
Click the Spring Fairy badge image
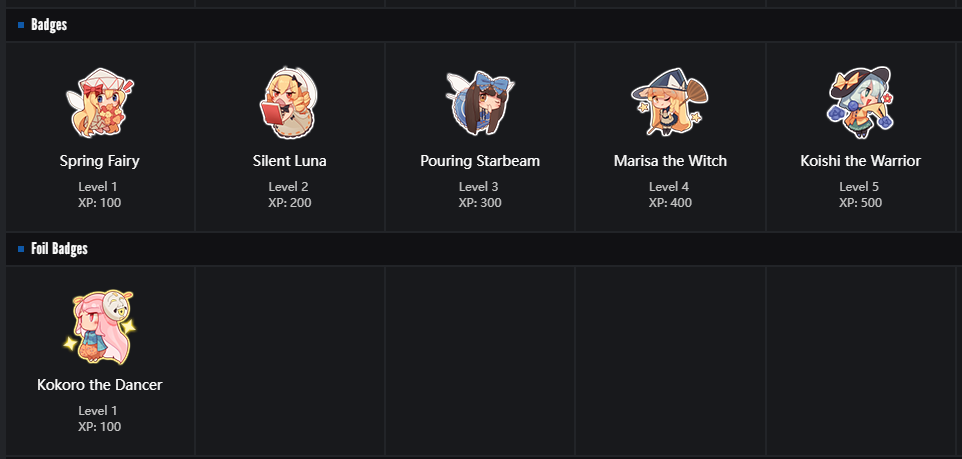[99, 102]
